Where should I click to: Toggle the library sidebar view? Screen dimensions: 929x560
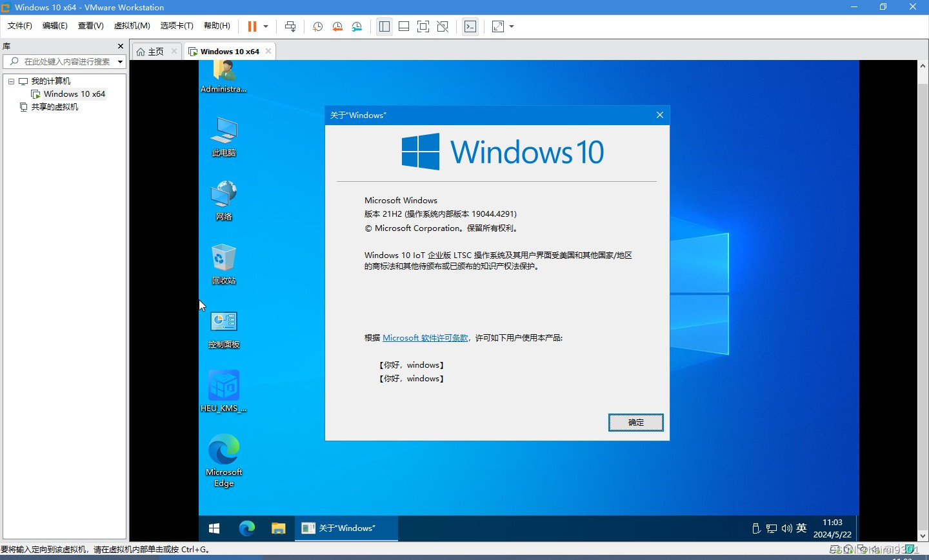click(x=385, y=26)
